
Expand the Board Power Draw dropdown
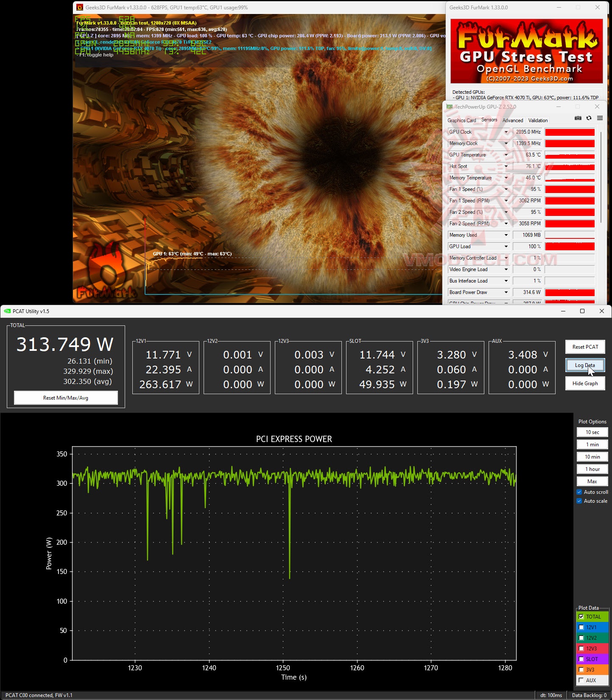(x=506, y=293)
